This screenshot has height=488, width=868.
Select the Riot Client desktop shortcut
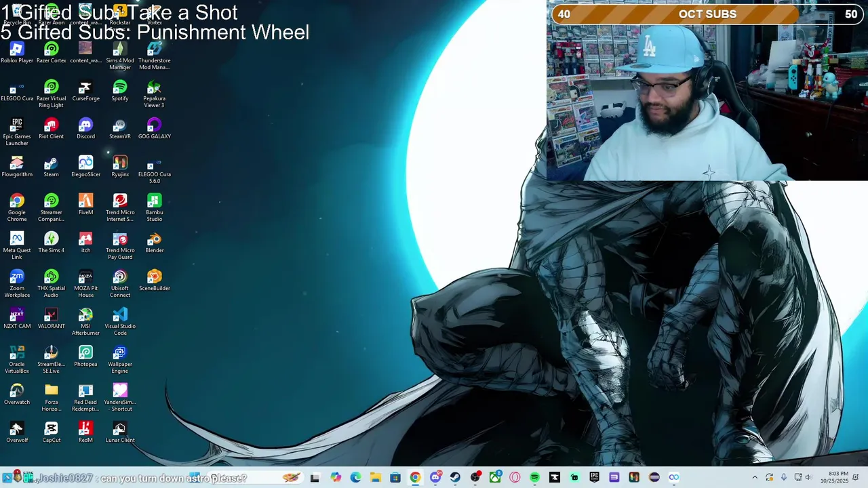tap(52, 129)
